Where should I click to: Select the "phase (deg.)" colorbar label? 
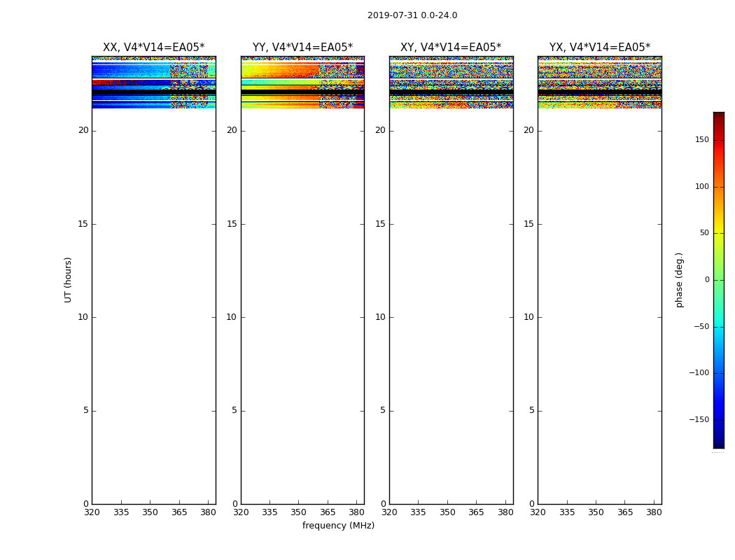(x=679, y=279)
